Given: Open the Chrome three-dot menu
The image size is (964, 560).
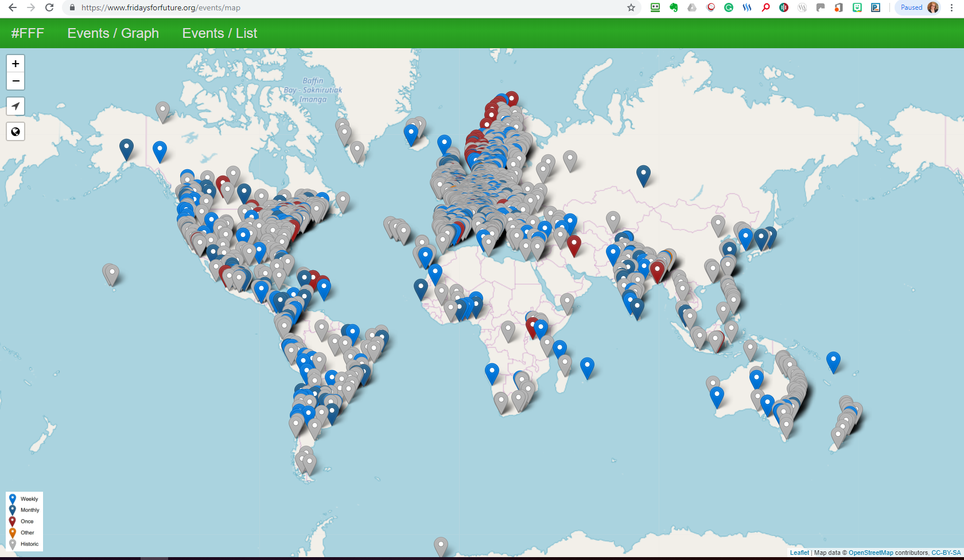Looking at the screenshot, I should click(x=952, y=7).
